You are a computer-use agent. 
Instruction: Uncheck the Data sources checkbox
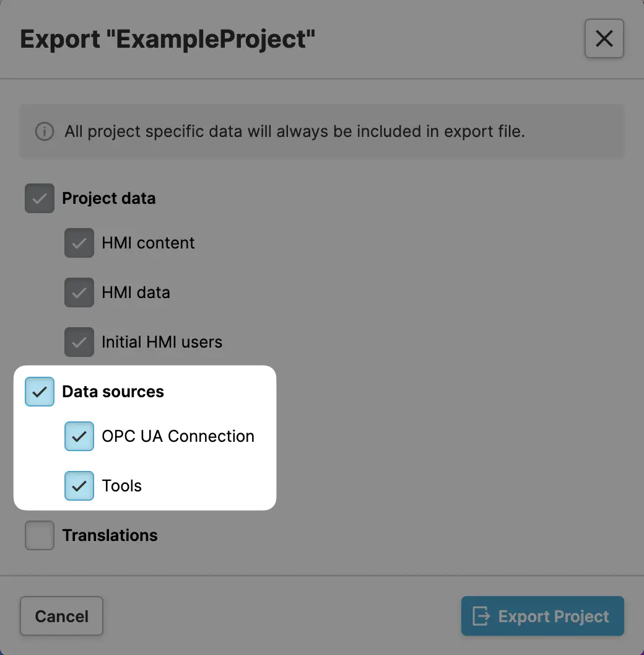click(x=40, y=392)
